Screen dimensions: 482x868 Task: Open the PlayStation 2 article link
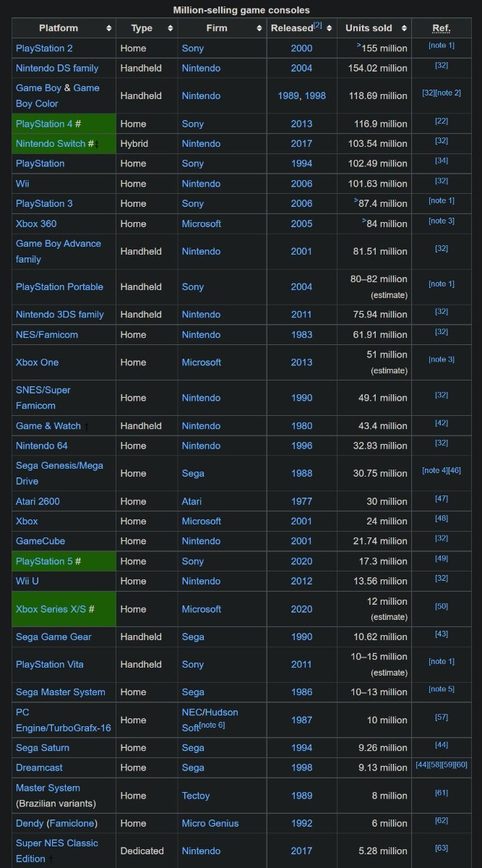coord(44,48)
